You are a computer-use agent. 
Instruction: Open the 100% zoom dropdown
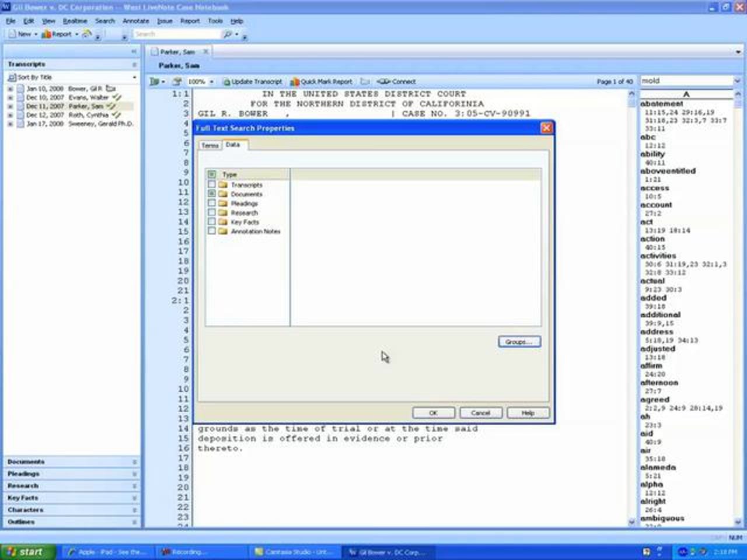point(211,82)
